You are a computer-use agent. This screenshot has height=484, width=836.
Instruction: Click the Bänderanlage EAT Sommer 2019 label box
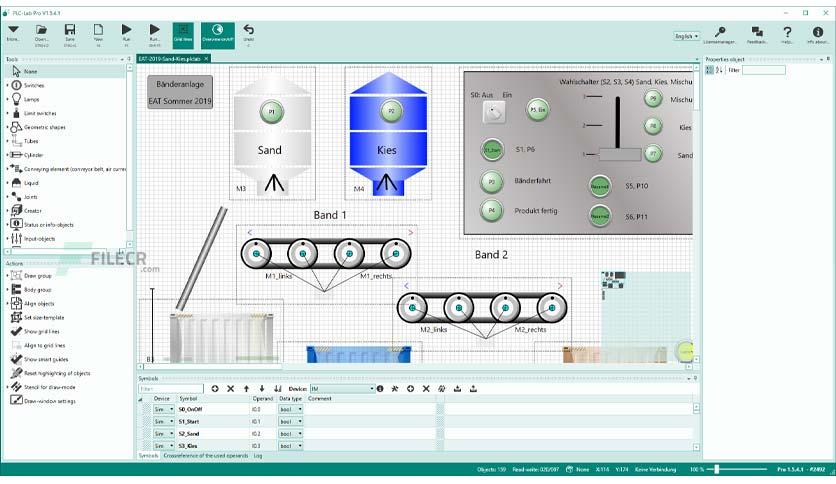click(180, 92)
